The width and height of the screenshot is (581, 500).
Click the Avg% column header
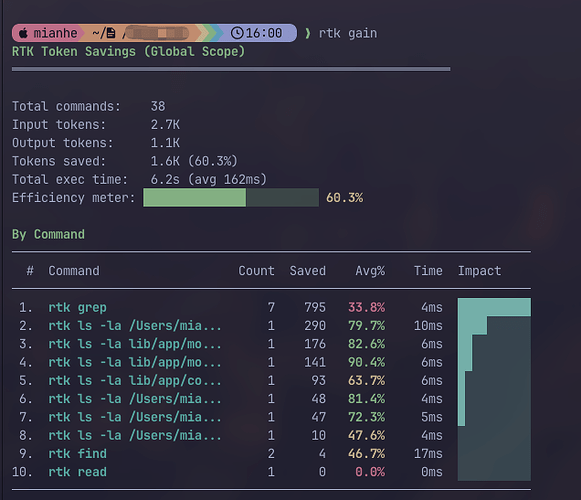tap(370, 271)
